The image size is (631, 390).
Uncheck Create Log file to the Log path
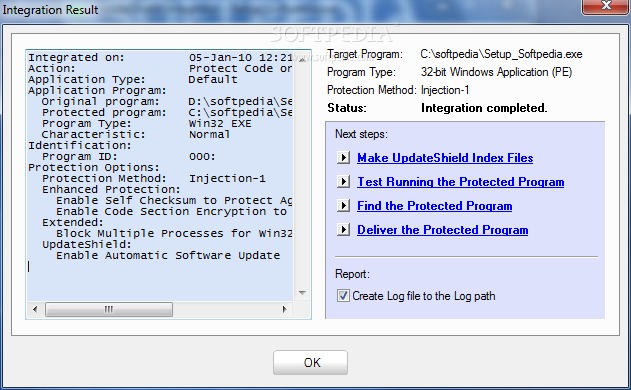(x=343, y=296)
